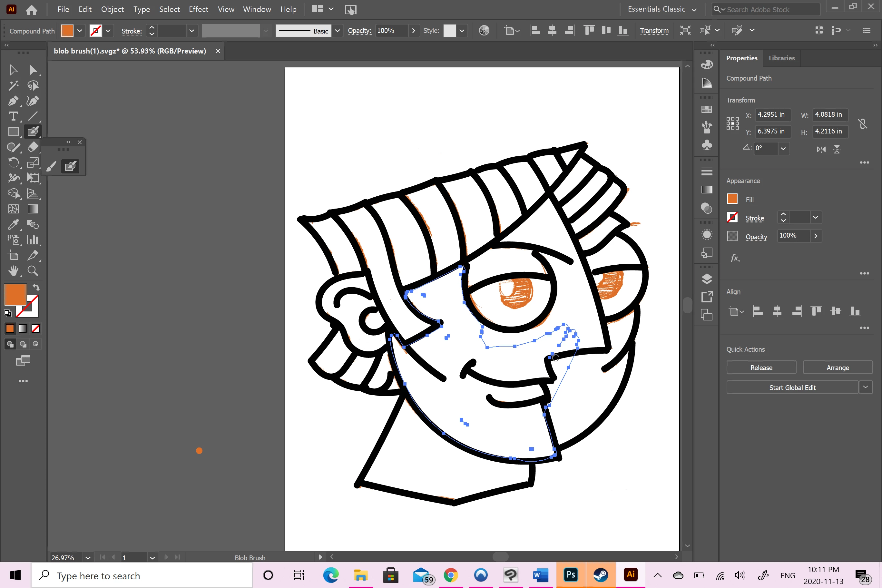
Task: Select the Type tool
Action: pyautogui.click(x=13, y=116)
